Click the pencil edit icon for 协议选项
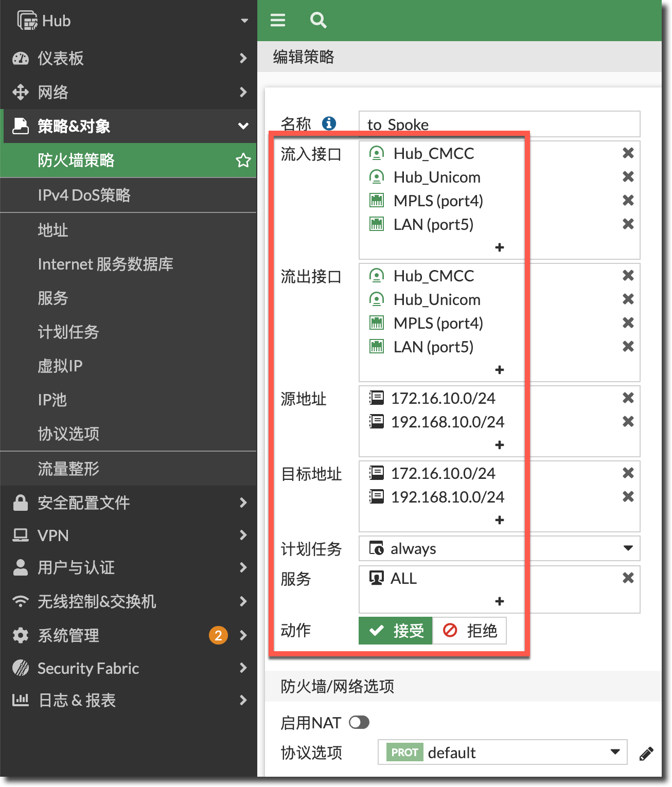Image resolution: width=672 pixels, height=787 pixels. 646,754
